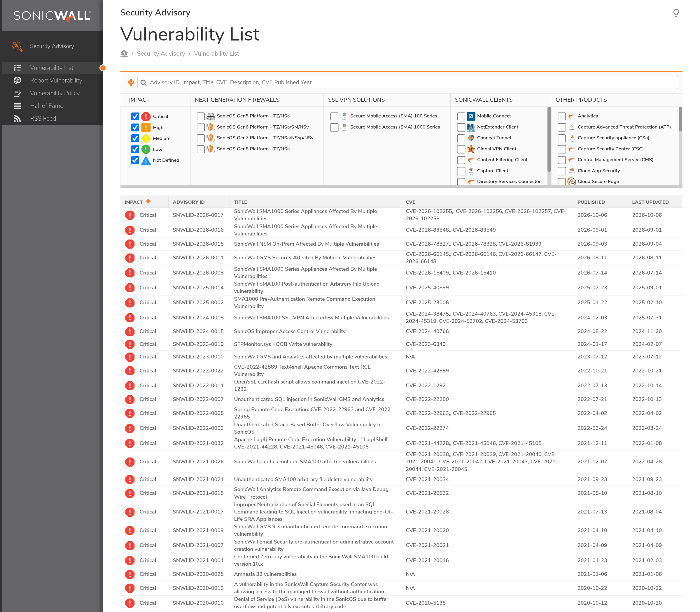Check SonicOS Gen7 Platform checkbox
Viewport: 700px width, 612px height.
click(201, 138)
